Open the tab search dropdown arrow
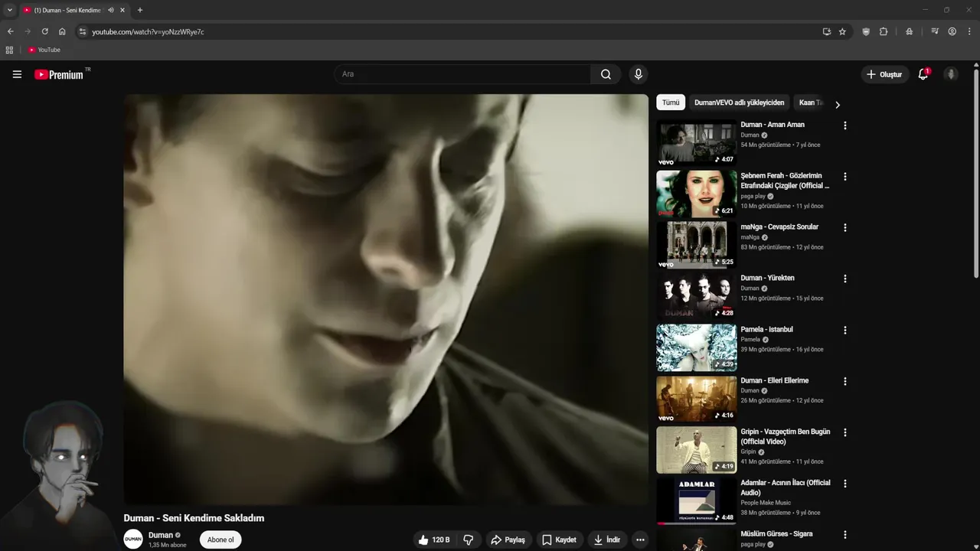 pos(9,10)
